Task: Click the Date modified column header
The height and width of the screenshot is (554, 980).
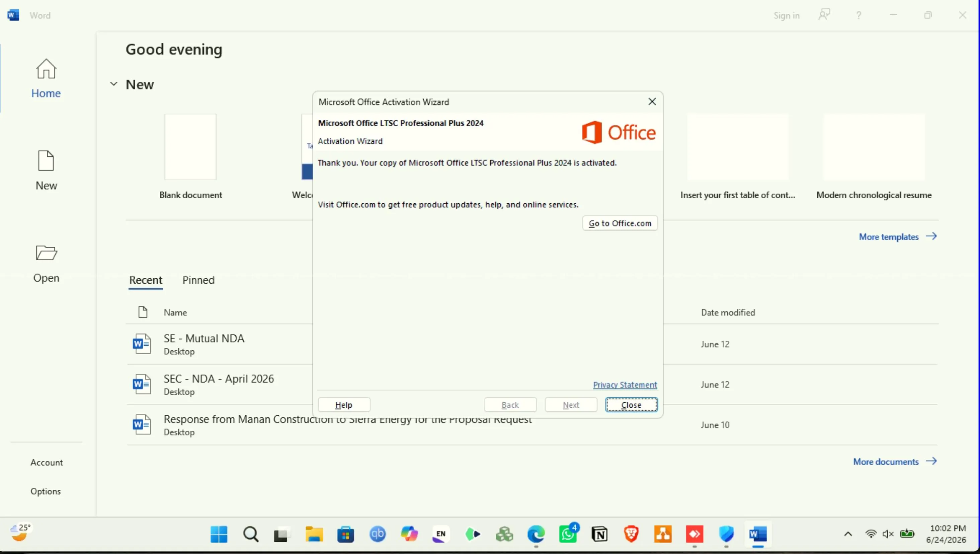Action: 728,312
